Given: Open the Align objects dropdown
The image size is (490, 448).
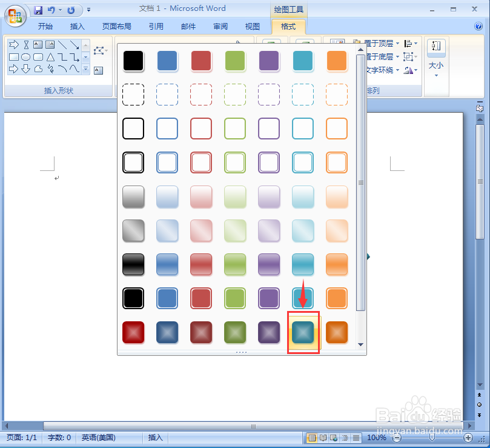Looking at the screenshot, I should tap(410, 43).
